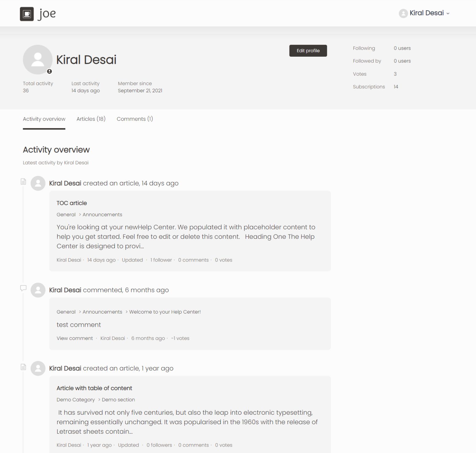Viewport: 476px width, 453px height.
Task: Click the joe site name text
Action: (x=47, y=14)
